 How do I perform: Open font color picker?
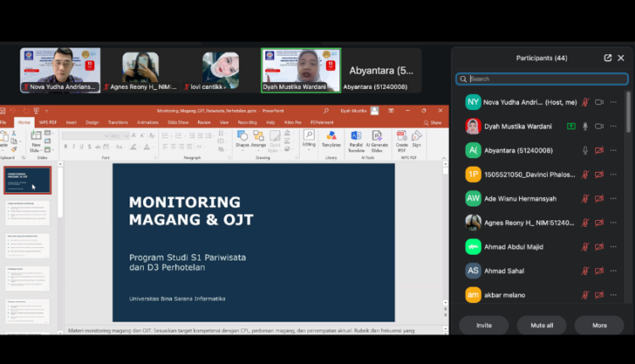147,146
